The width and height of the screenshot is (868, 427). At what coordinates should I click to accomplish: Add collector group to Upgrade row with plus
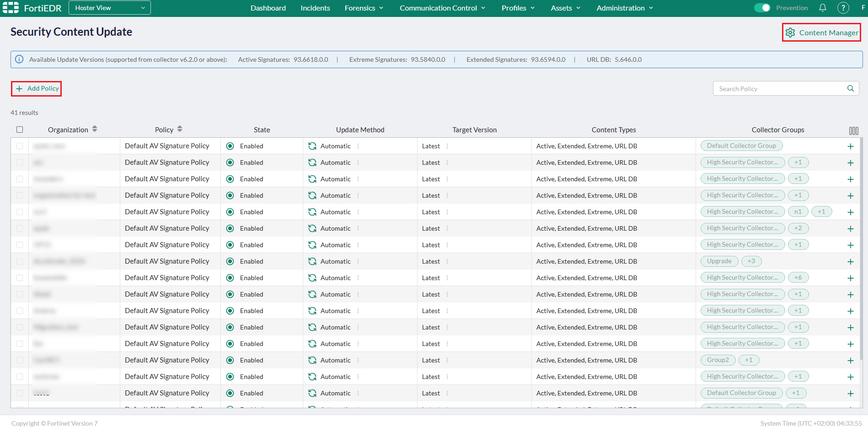click(850, 262)
